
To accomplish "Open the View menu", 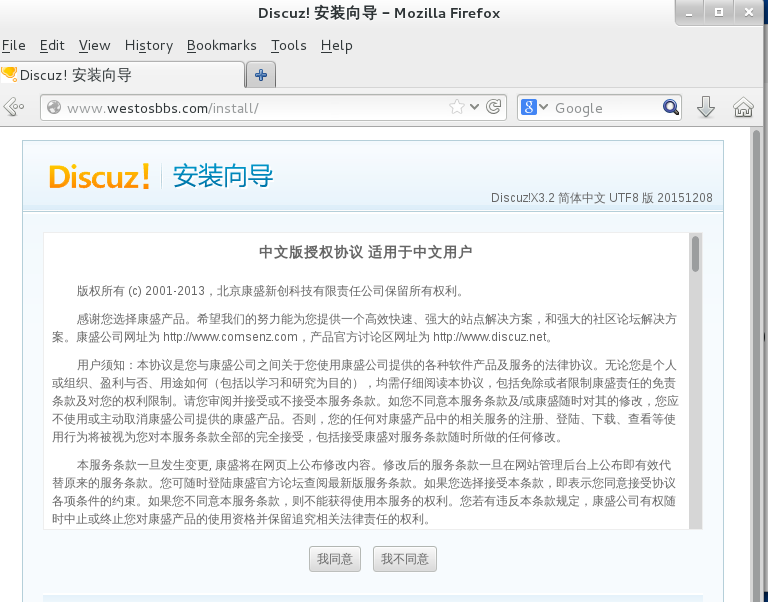I will tap(95, 46).
